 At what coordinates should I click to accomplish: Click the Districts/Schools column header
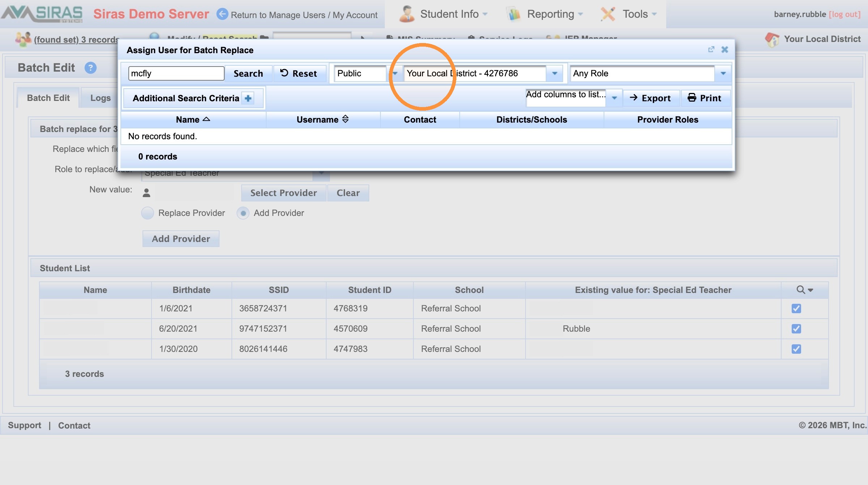(x=532, y=119)
